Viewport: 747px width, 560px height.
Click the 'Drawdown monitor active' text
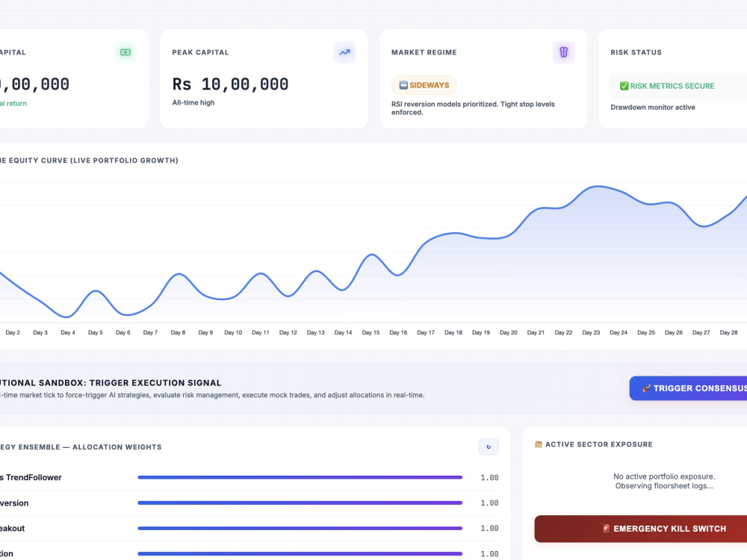(x=653, y=107)
